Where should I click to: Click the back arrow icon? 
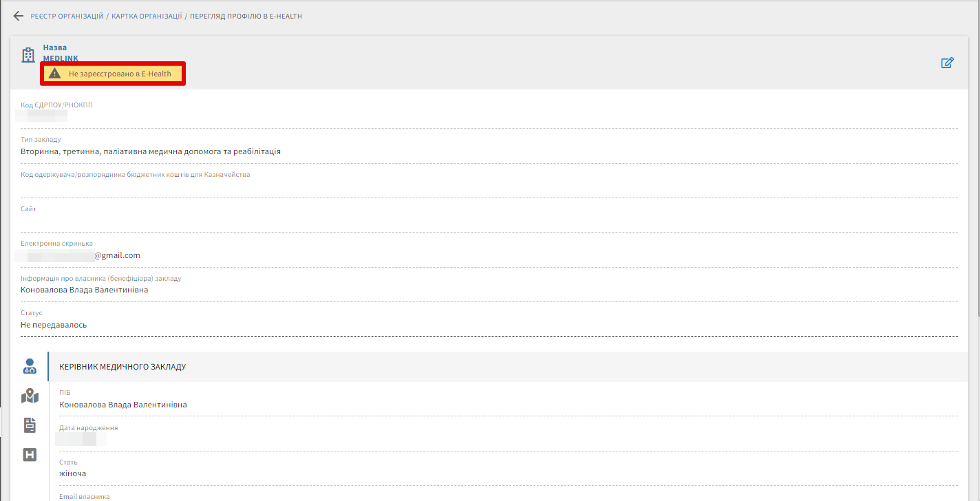pyautogui.click(x=19, y=16)
